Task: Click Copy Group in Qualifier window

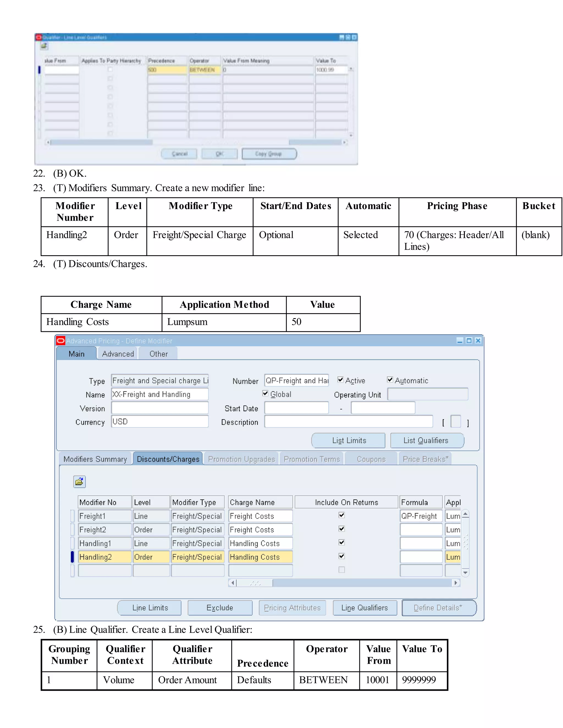Action: (269, 154)
